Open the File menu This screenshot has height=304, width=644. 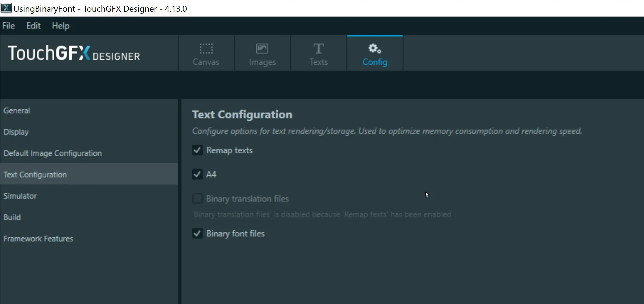click(9, 26)
